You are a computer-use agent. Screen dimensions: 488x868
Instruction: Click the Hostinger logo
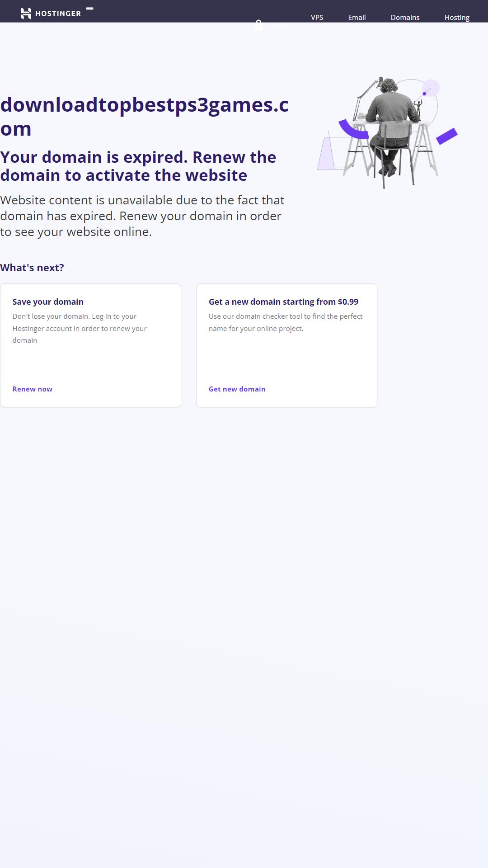pyautogui.click(x=51, y=14)
